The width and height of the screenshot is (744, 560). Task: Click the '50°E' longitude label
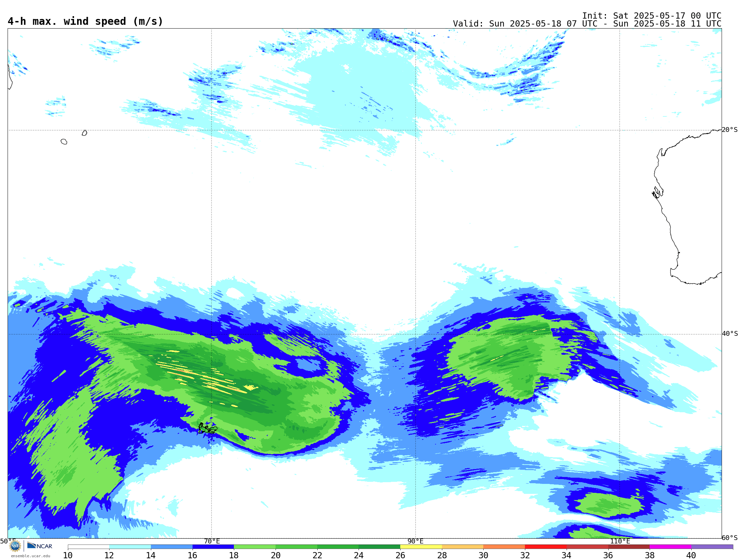[8, 541]
